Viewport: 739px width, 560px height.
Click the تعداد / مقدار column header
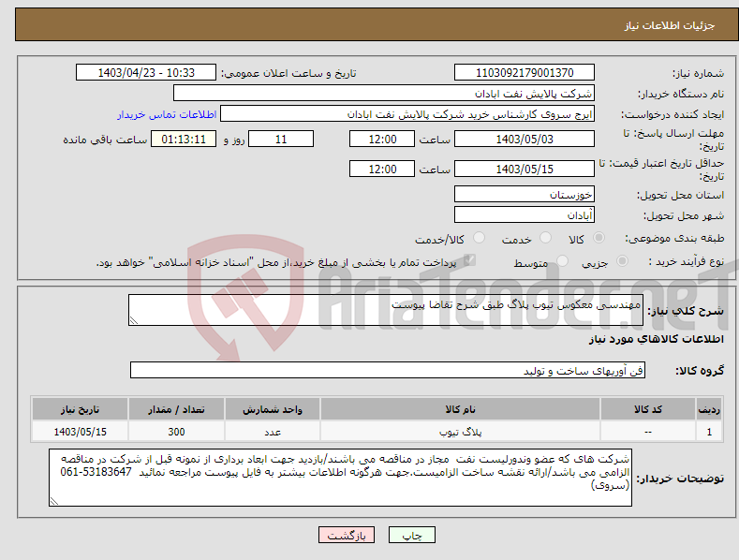coord(176,409)
